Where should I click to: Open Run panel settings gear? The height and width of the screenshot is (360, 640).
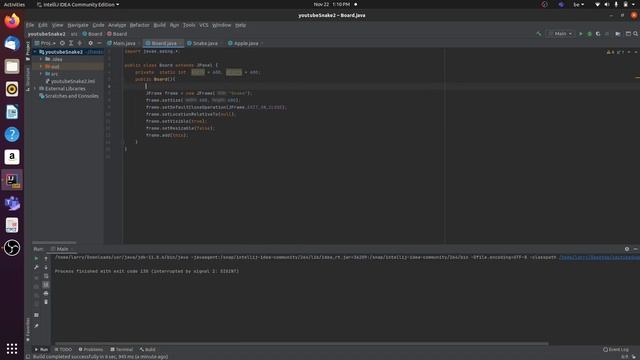point(627,249)
